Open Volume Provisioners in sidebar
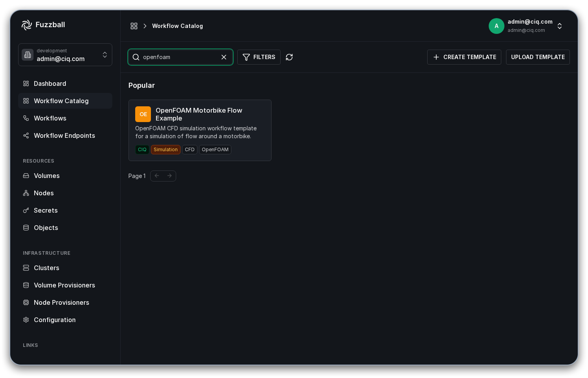Image resolution: width=588 pixels, height=378 pixels. coord(65,285)
